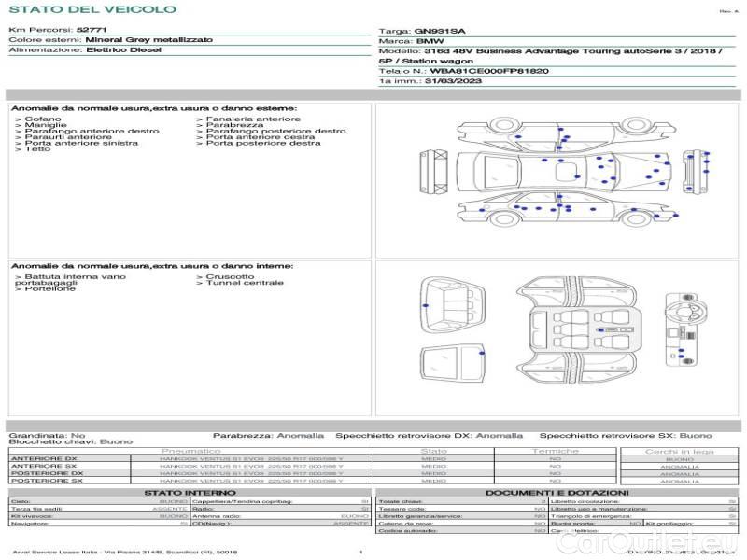Viewport: 747px width, 560px height.
Task: Click the Cerchi in lega column header
Action: (x=678, y=451)
